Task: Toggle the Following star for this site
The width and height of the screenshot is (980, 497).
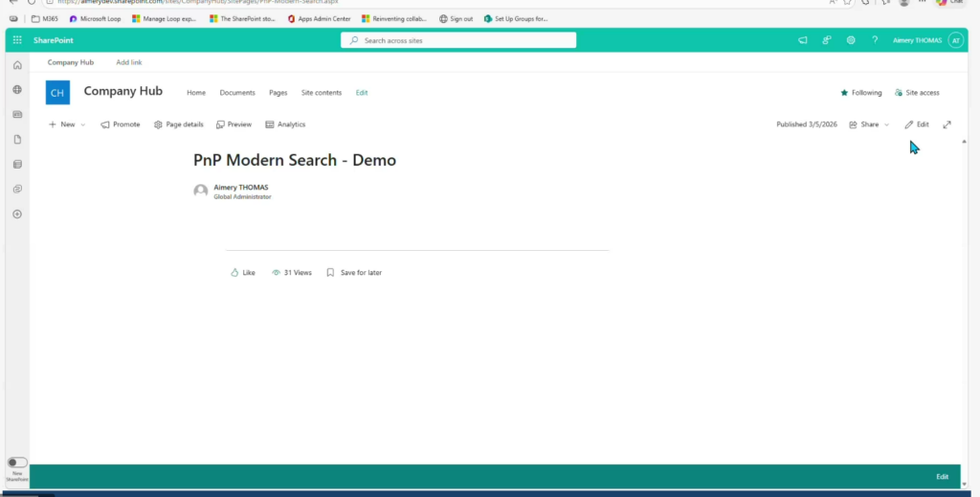Action: pos(861,93)
